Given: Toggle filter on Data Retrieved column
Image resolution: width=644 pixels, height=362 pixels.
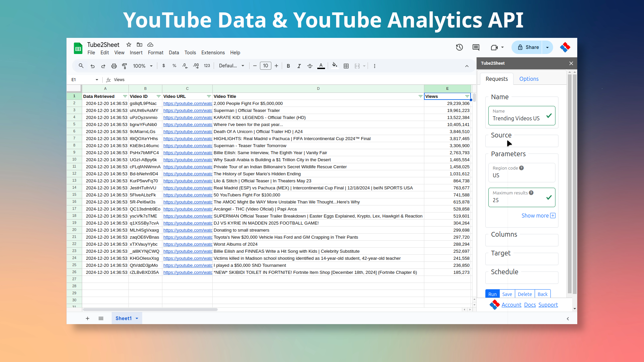Looking at the screenshot, I should (125, 96).
